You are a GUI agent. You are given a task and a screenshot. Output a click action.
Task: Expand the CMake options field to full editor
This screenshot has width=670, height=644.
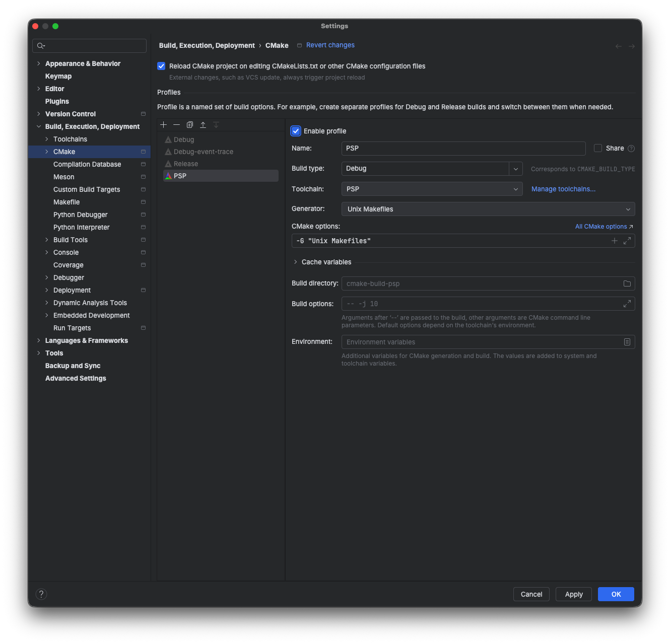pyautogui.click(x=627, y=241)
